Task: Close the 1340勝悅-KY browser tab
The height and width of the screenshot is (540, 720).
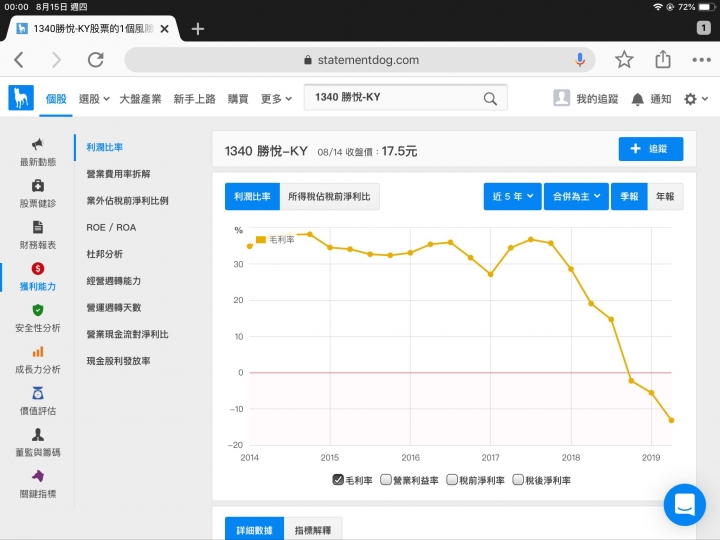Action: pos(164,29)
